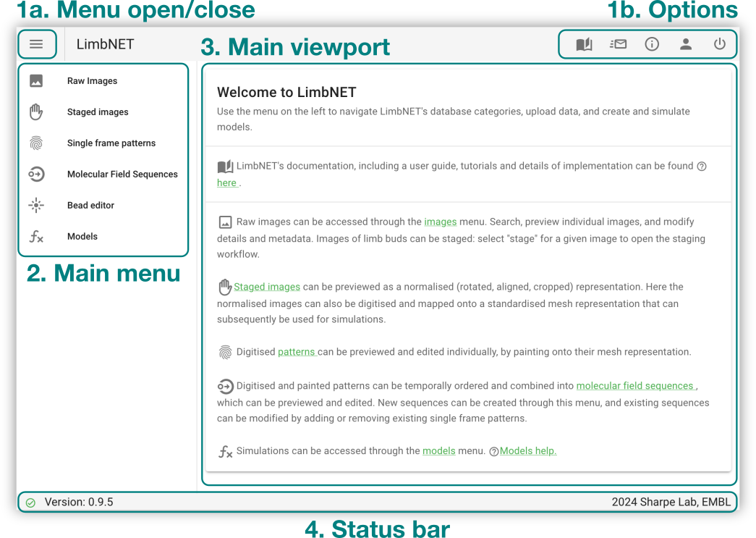Screen dimensions: 756x538
Task: Click the Bead editor icon in sidebar
Action: [x=36, y=205]
